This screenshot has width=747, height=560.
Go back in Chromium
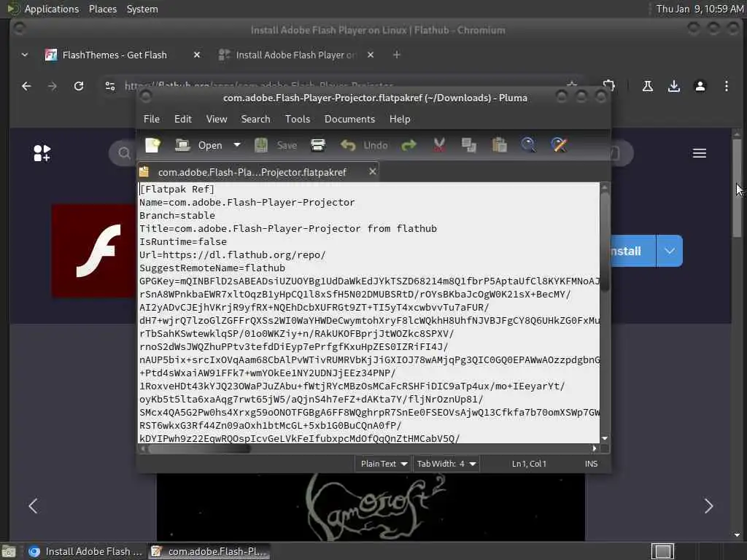pyautogui.click(x=27, y=86)
